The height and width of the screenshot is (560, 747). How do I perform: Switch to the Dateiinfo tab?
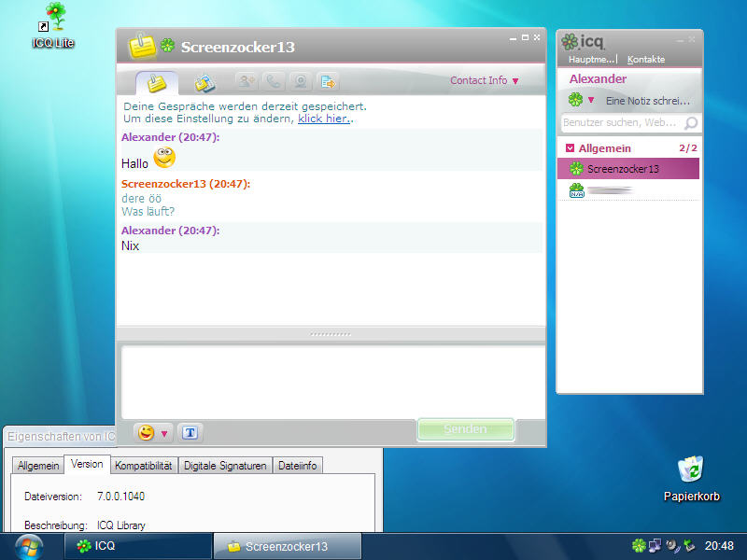[298, 465]
